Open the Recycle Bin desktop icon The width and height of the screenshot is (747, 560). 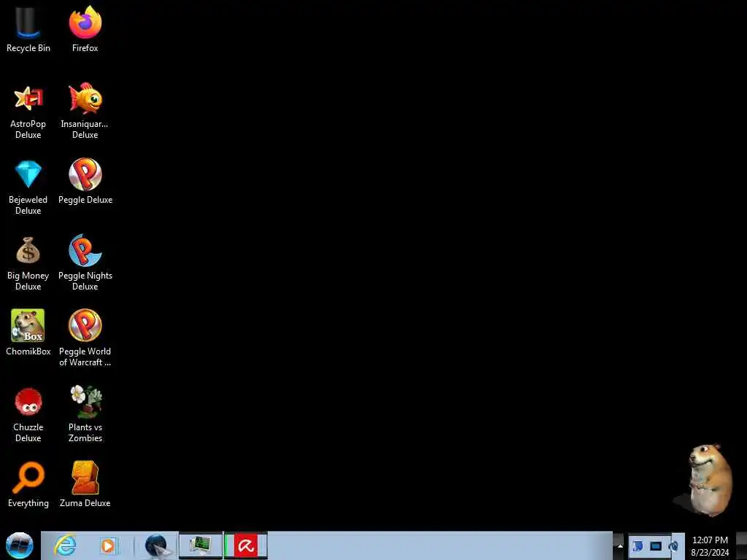(28, 28)
